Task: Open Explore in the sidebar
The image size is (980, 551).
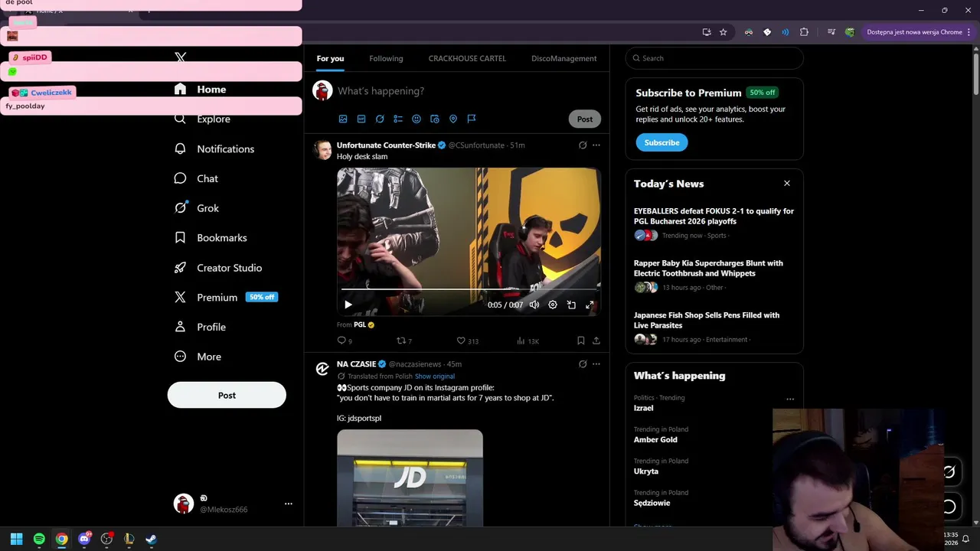Action: 202,119
